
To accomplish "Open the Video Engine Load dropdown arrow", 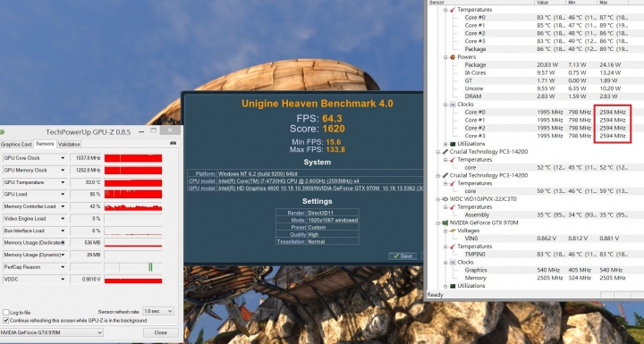I will (63, 219).
